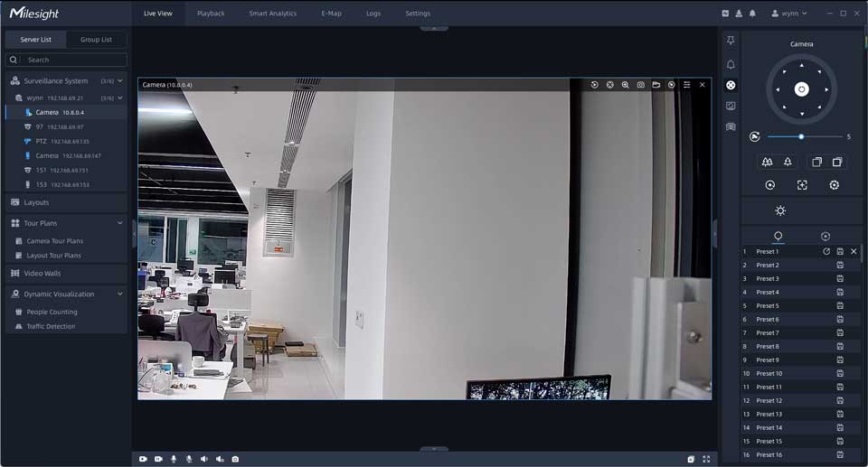Click the light brightness sun icon
The width and height of the screenshot is (868, 467).
click(780, 210)
